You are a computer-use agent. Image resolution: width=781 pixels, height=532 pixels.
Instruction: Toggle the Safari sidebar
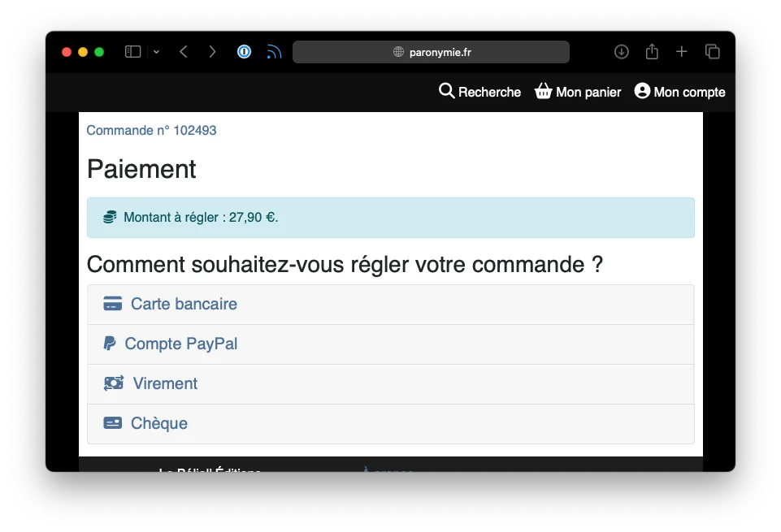[132, 51]
